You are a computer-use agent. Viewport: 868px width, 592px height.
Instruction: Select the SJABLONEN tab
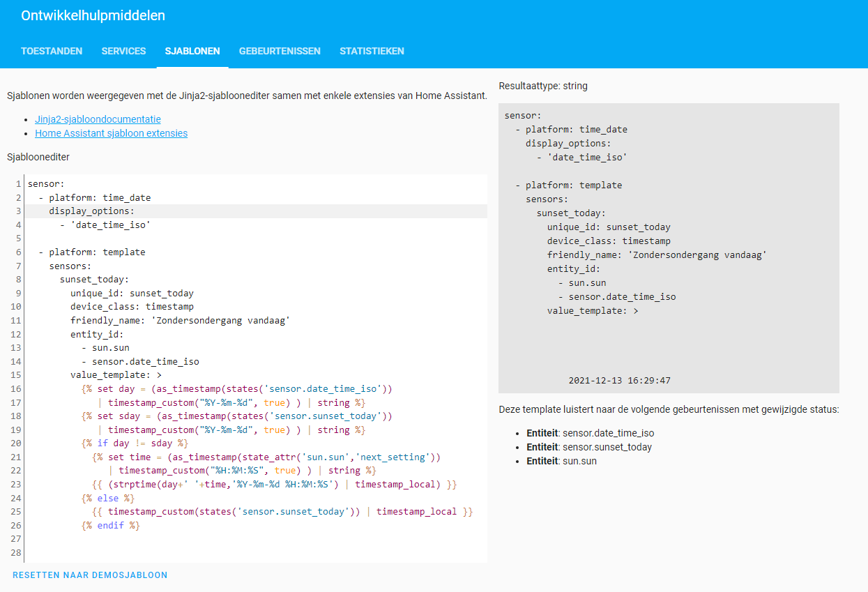192,51
